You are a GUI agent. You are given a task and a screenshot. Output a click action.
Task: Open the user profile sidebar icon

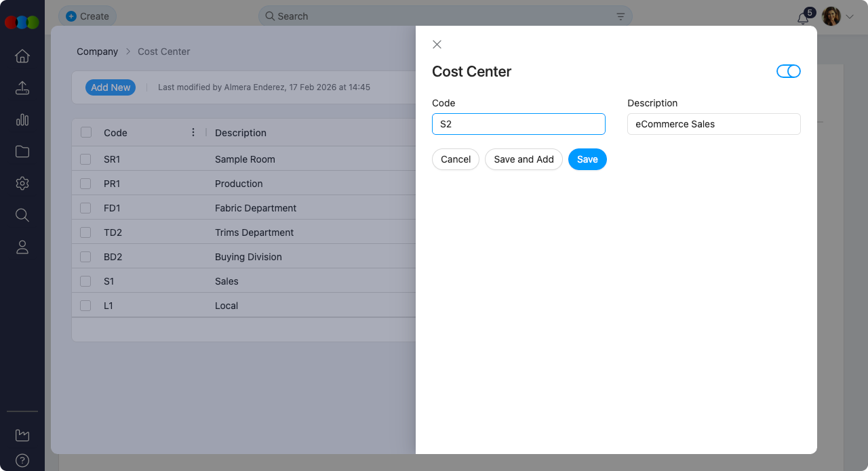[x=22, y=247]
